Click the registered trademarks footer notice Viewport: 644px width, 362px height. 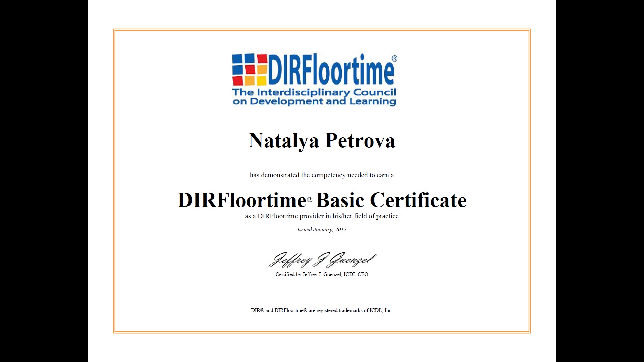click(322, 310)
